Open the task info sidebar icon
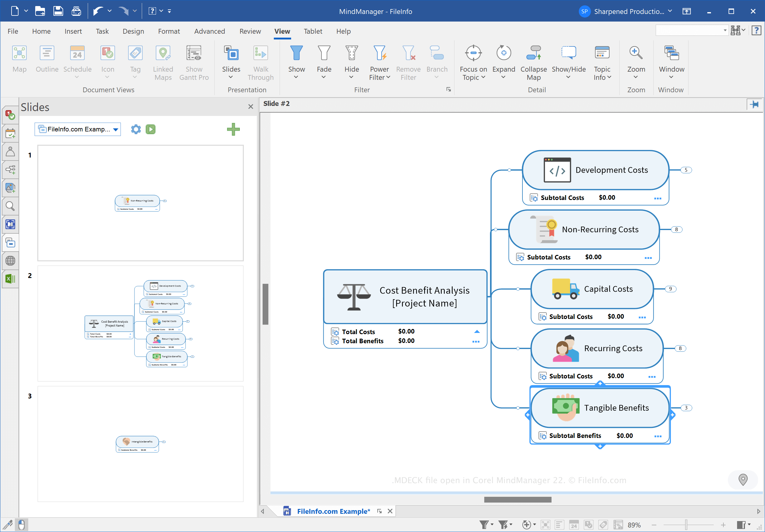Viewport: 765px width, 532px height. click(x=10, y=115)
